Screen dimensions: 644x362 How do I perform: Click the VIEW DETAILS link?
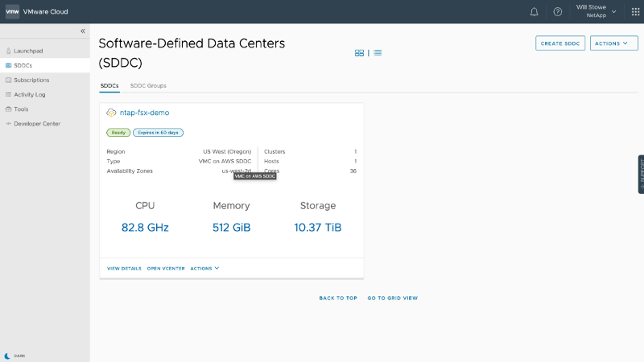[124, 268]
